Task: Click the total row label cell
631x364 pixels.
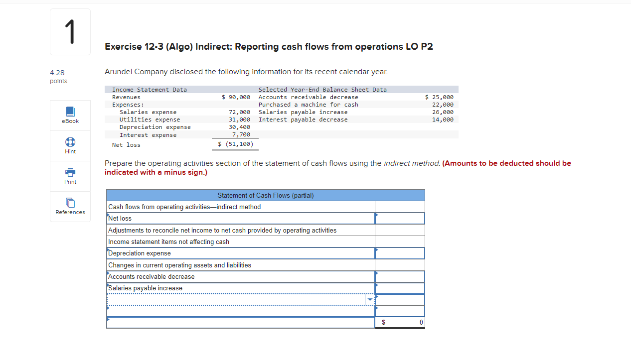Action: pyautogui.click(x=241, y=323)
